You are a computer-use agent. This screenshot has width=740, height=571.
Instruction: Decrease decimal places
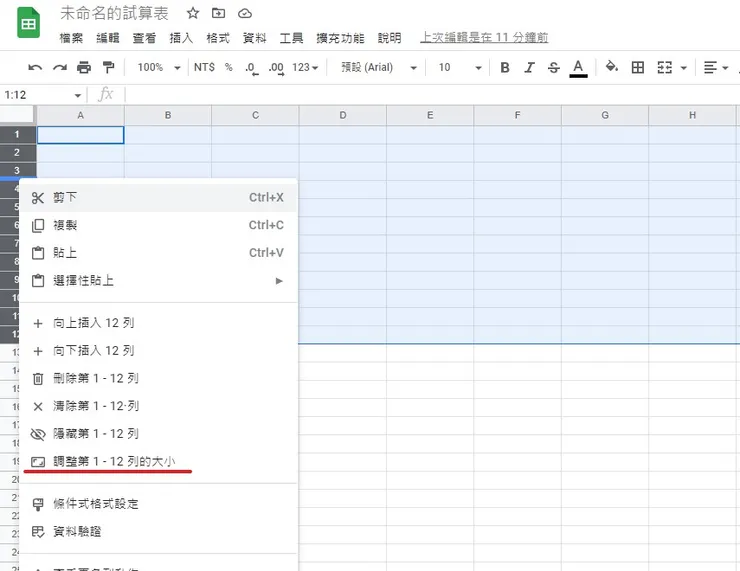(252, 68)
